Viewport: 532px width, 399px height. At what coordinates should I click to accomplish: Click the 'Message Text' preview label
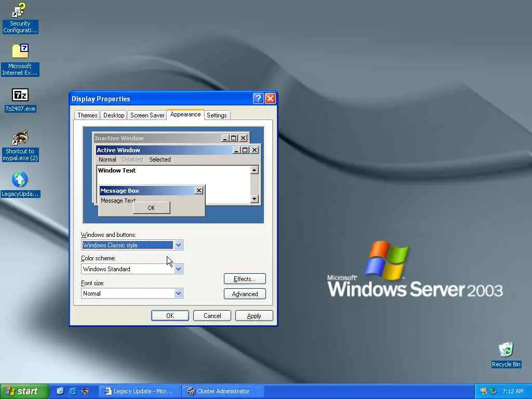click(118, 201)
